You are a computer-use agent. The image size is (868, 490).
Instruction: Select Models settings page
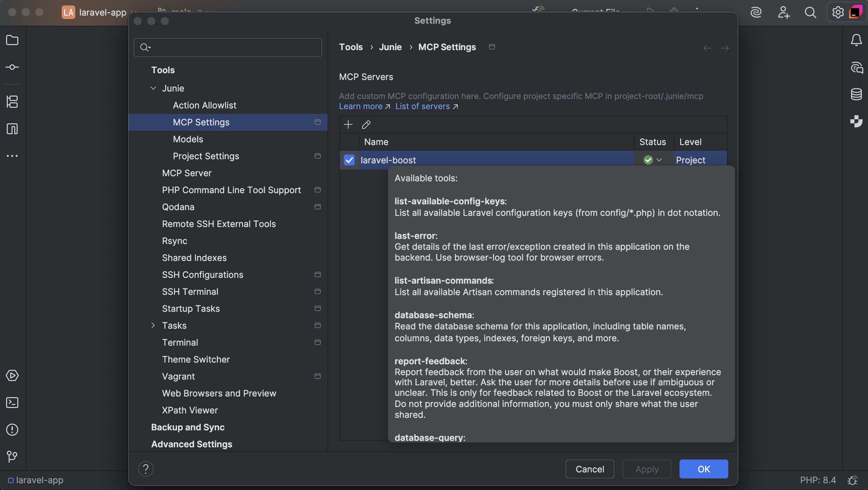tap(188, 139)
